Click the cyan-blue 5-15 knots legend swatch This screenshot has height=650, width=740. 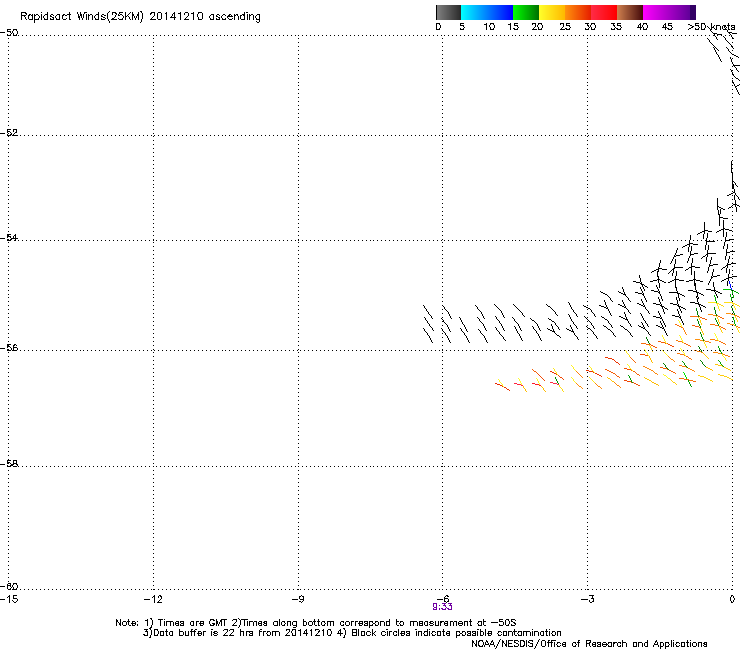487,12
